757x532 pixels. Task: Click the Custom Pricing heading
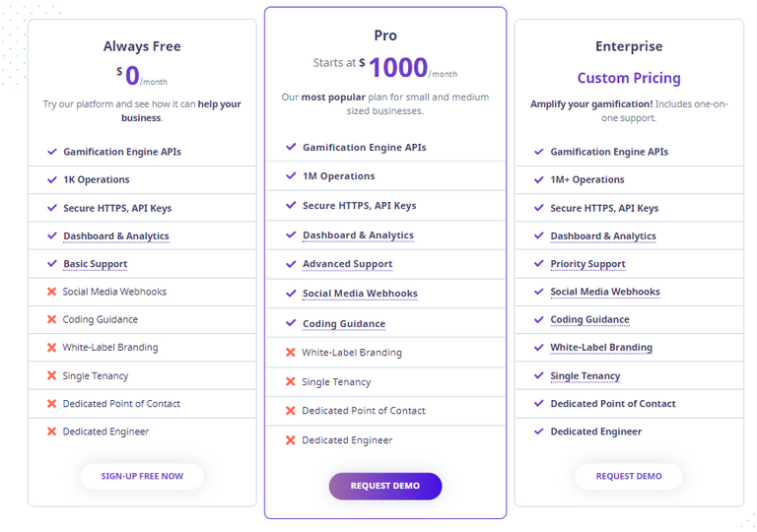(629, 78)
